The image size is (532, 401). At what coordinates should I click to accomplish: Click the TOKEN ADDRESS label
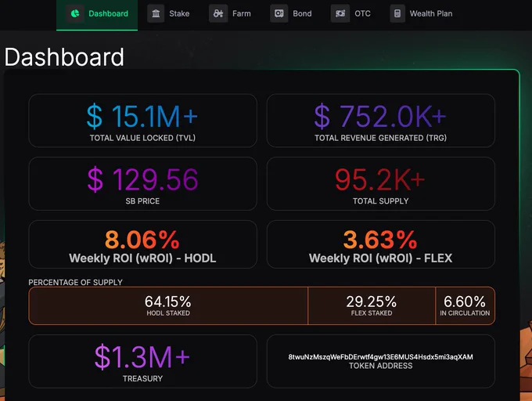tap(381, 366)
